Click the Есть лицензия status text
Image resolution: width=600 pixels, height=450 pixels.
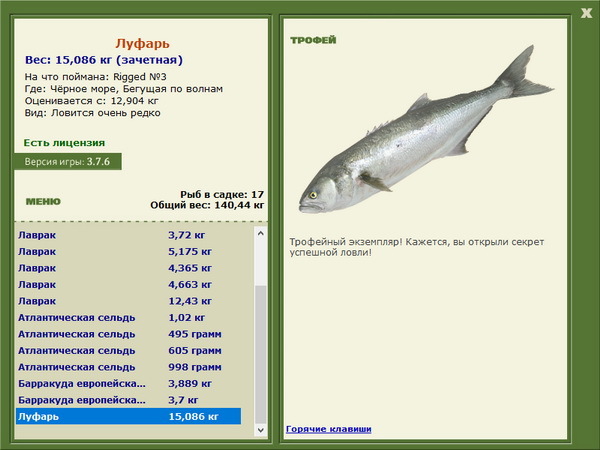(x=64, y=143)
